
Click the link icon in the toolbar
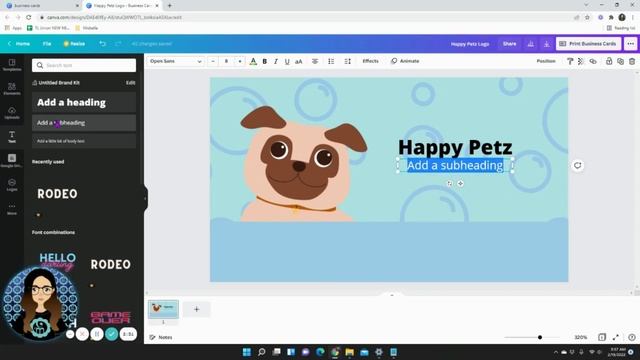593,61
